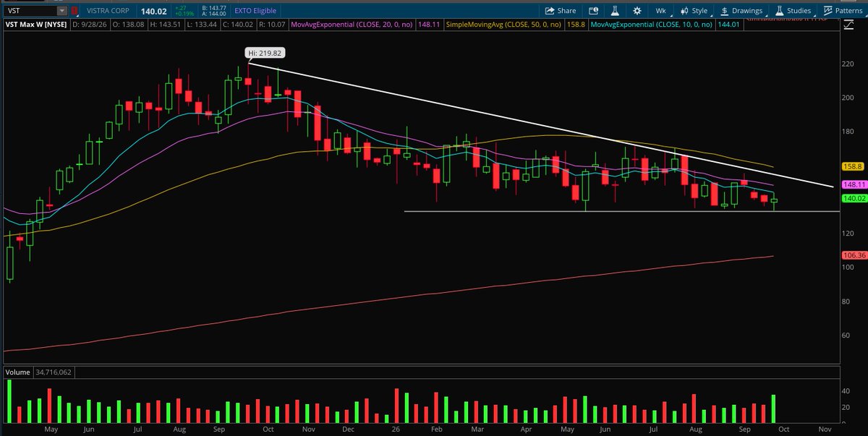Select MovAvgExponential (CLOSE, 10, 0, no) study label
Image resolution: width=868 pixels, height=436 pixels.
(651, 25)
